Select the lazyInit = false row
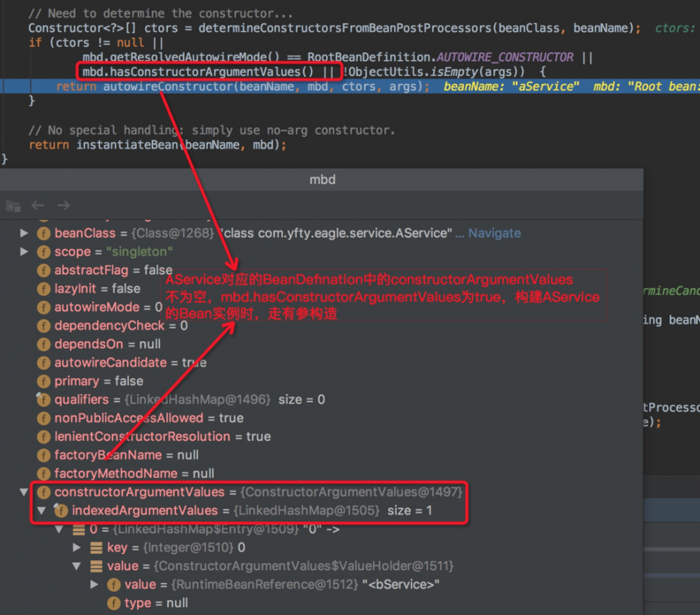Screen dimensions: 700x615 point(321,289)
